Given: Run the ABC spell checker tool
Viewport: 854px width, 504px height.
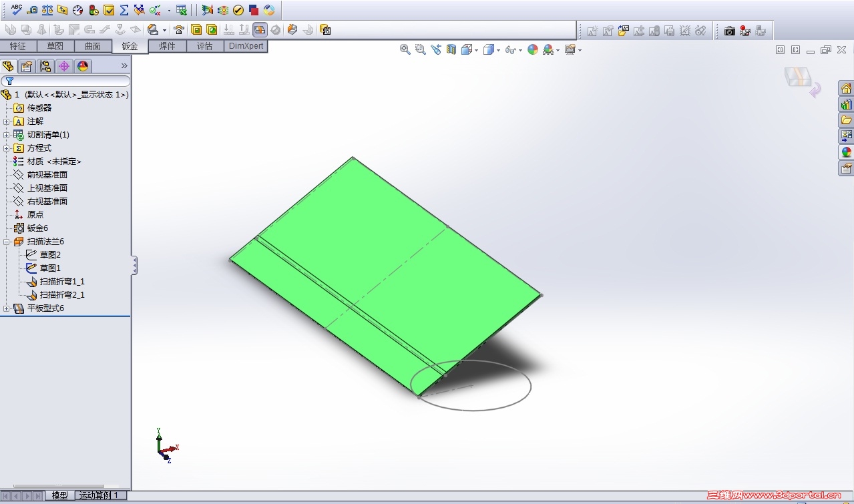Looking at the screenshot, I should [17, 10].
